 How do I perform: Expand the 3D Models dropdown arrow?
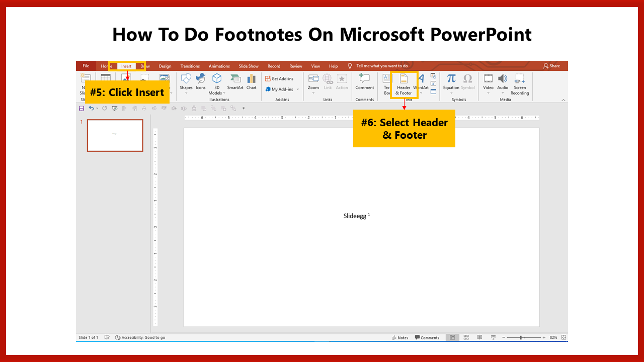[x=225, y=93]
